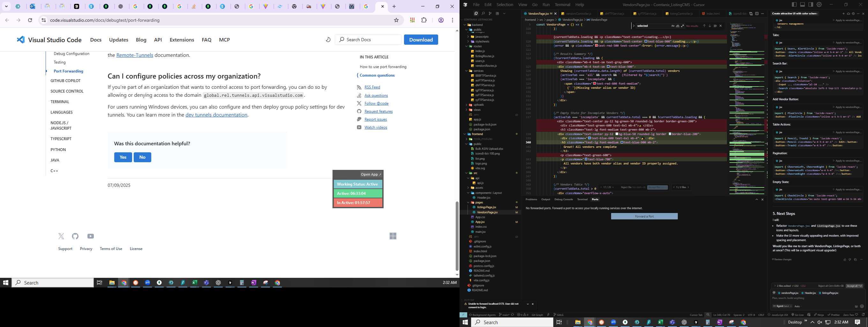The height and width of the screenshot is (327, 868).
Task: Switch to the Problems panel tab
Action: [531, 200]
